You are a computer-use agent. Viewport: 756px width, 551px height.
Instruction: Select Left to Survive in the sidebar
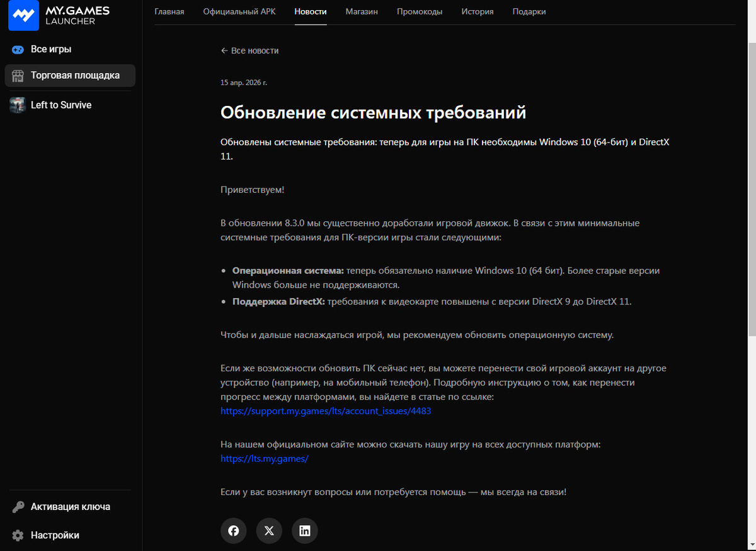(x=70, y=105)
